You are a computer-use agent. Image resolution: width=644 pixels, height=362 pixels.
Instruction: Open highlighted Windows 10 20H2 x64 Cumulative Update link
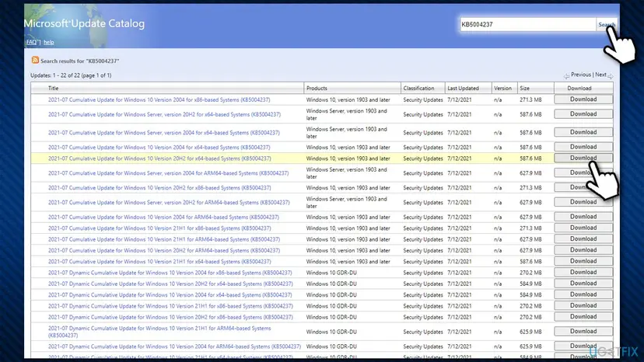pos(159,158)
